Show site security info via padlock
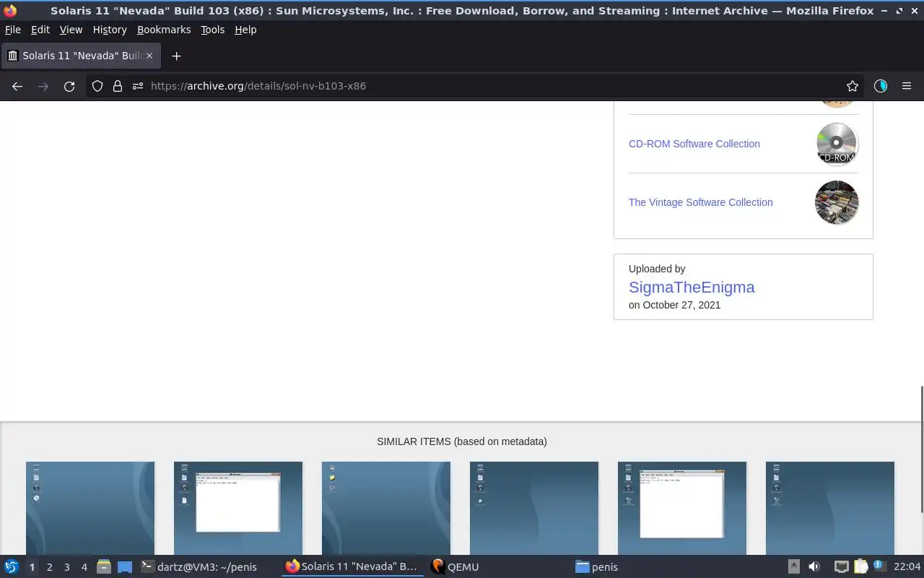The height and width of the screenshot is (578, 924). coord(118,86)
